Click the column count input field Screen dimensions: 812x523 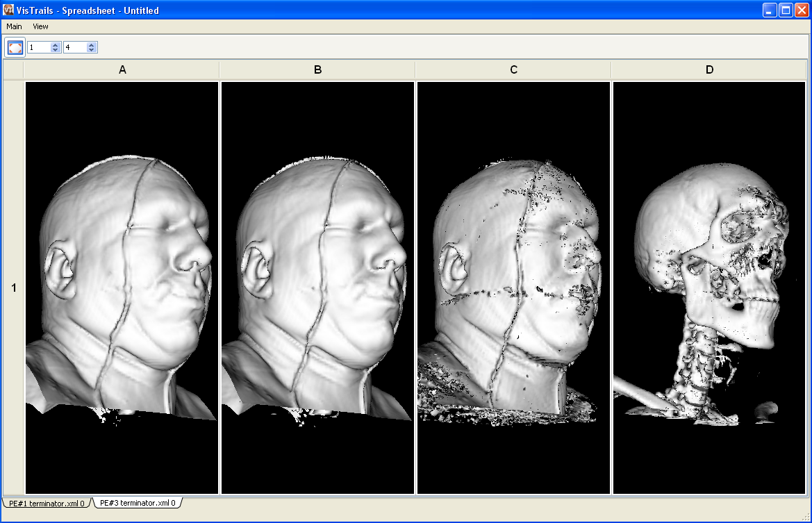[75, 47]
